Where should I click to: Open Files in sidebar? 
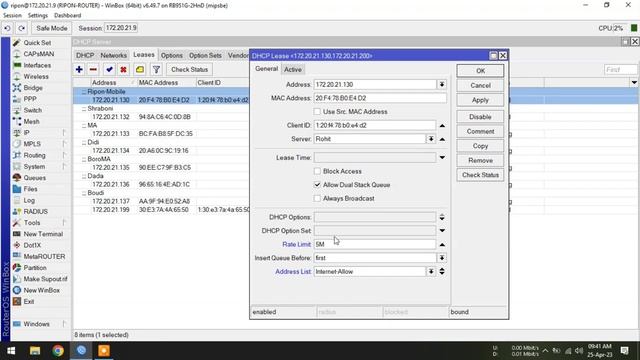click(x=30, y=189)
